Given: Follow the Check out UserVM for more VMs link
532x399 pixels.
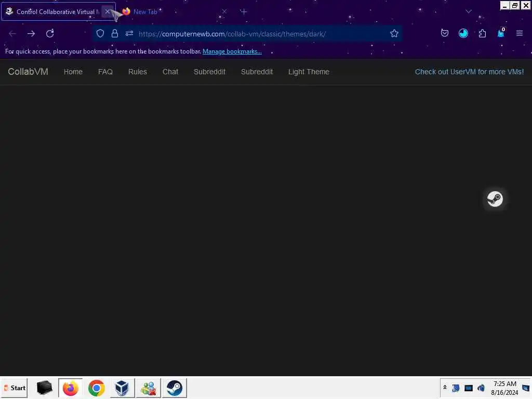Looking at the screenshot, I should tap(469, 72).
